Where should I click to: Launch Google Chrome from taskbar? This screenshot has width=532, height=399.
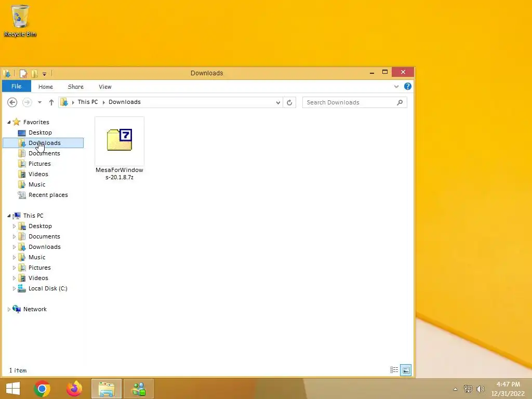pyautogui.click(x=42, y=389)
